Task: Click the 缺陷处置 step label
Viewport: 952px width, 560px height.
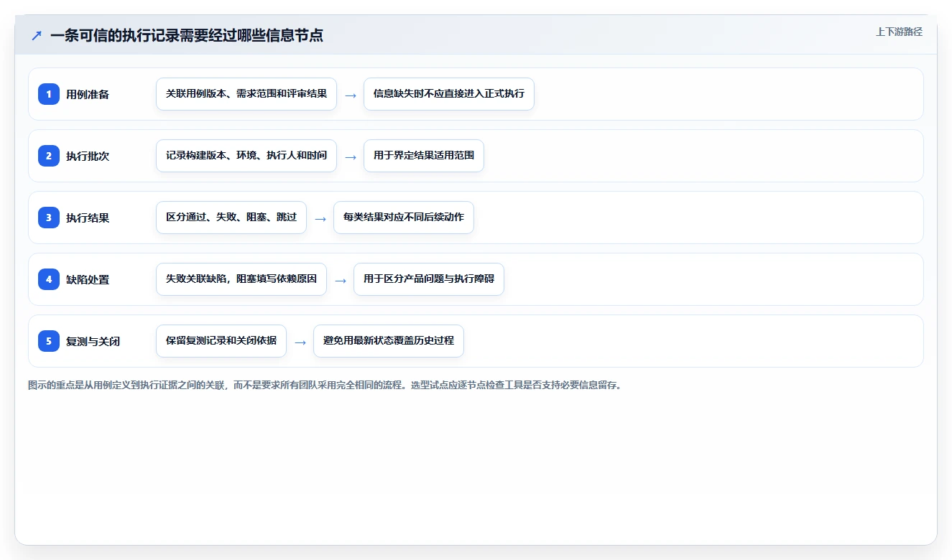Action: 88,279
